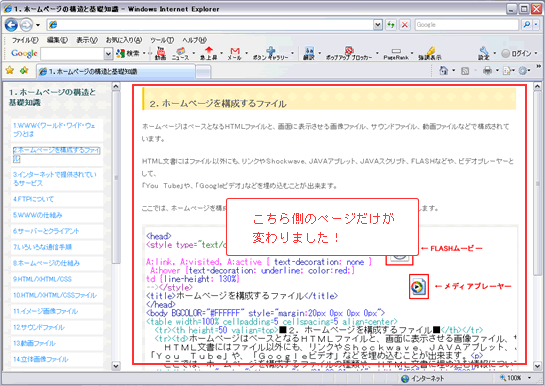Image resolution: width=545 pixels, height=386 pixels.
Task: Open the 編集(E) menu
Action: [x=57, y=40]
